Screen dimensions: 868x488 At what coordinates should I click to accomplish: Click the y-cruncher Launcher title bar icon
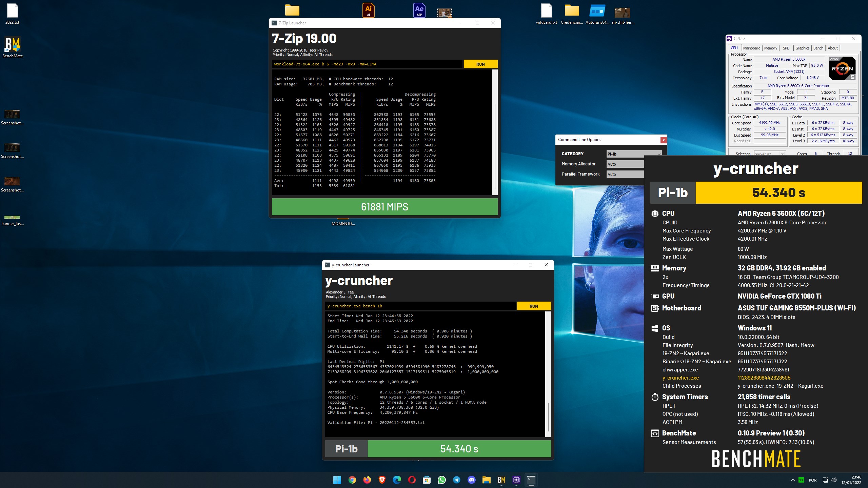328,265
